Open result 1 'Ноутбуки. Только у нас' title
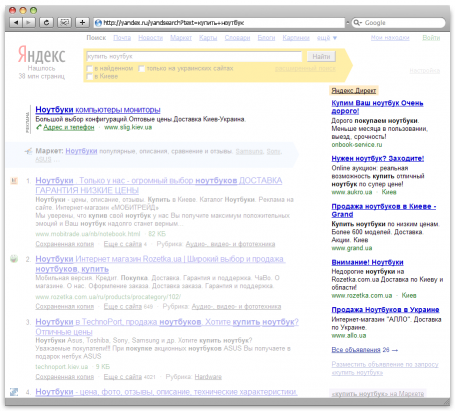The image size is (455, 411). point(159,185)
